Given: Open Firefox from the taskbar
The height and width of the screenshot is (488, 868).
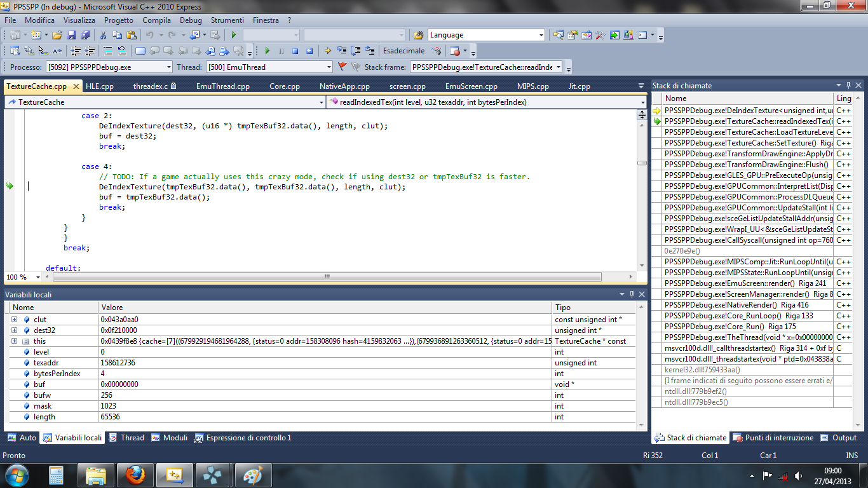Looking at the screenshot, I should pos(135,475).
